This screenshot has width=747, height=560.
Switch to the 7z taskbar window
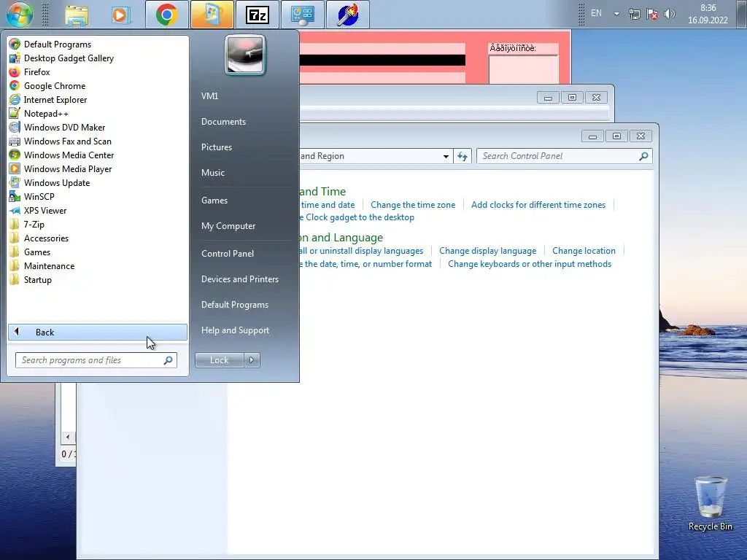coord(258,15)
